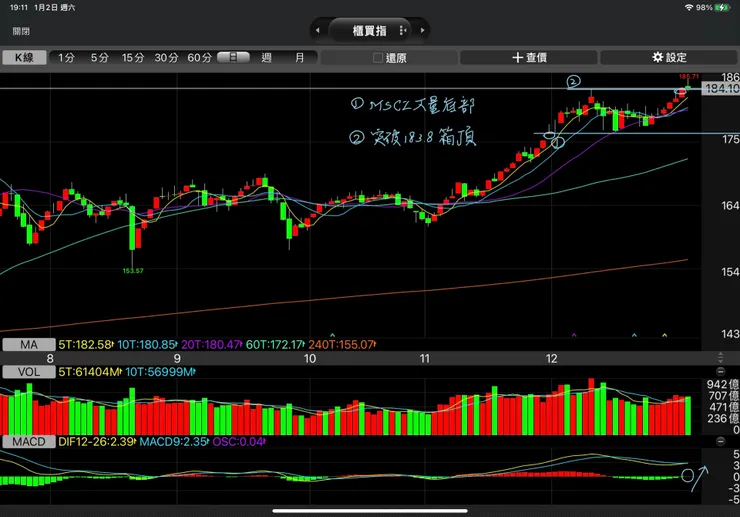Enable the 還原 checkbox
Screen dimensions: 740x517
pyautogui.click(x=378, y=58)
